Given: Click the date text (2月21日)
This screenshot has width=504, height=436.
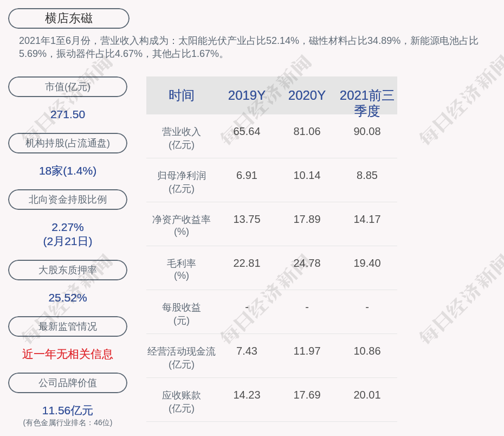Looking at the screenshot, I should pyautogui.click(x=68, y=241).
